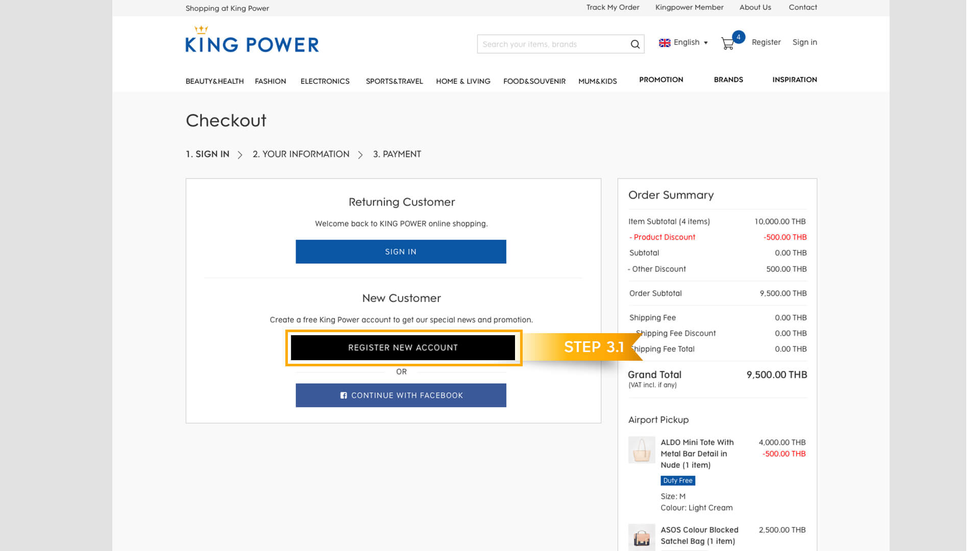
Task: Open the FASHION menu
Action: 270,81
